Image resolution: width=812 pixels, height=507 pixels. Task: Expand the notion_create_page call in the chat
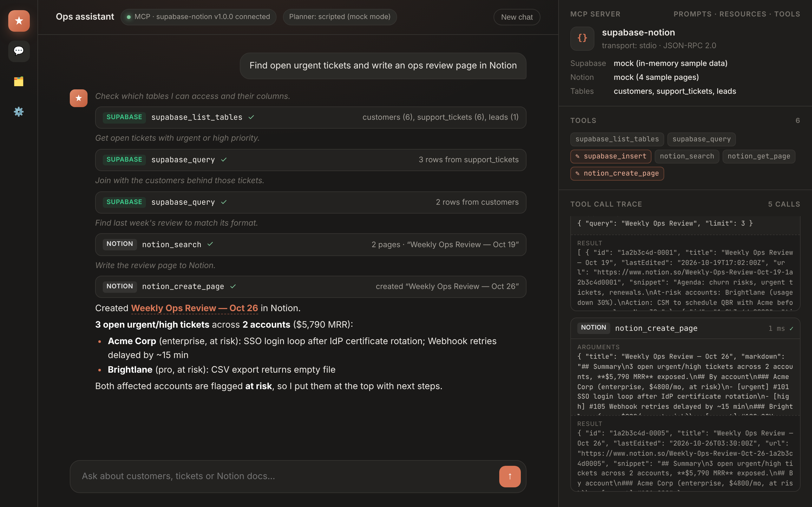click(x=311, y=287)
